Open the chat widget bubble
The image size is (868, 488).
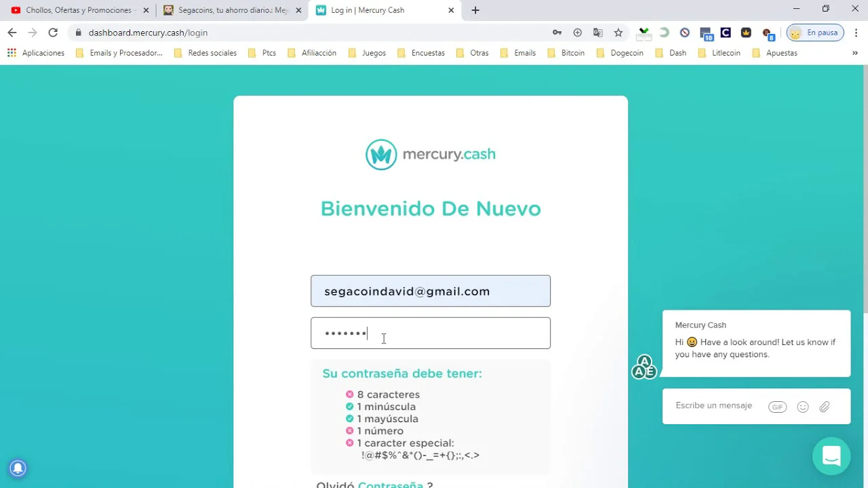tap(831, 456)
